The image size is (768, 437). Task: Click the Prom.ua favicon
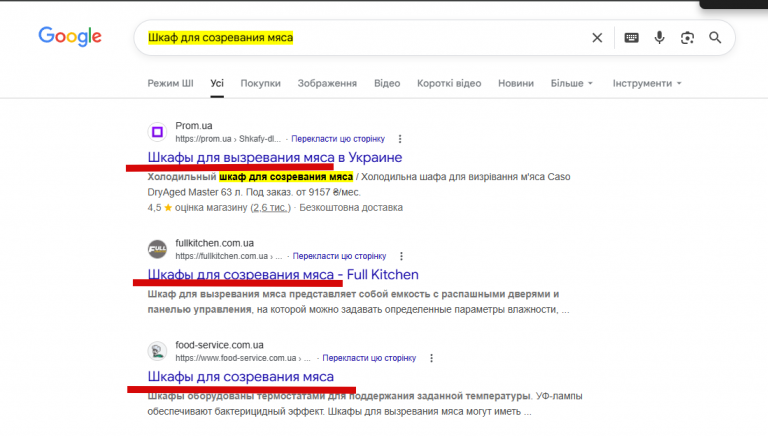pyautogui.click(x=157, y=132)
